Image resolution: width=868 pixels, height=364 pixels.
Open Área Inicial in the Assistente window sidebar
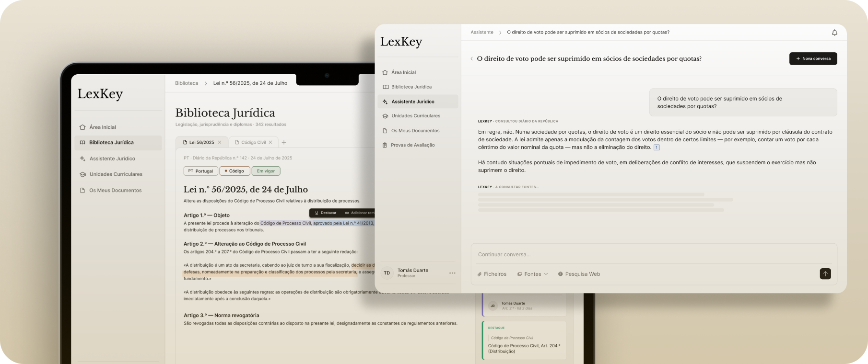pyautogui.click(x=418, y=72)
